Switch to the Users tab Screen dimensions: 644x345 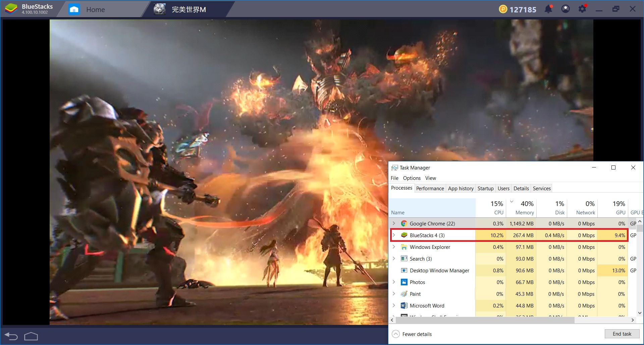pos(503,189)
